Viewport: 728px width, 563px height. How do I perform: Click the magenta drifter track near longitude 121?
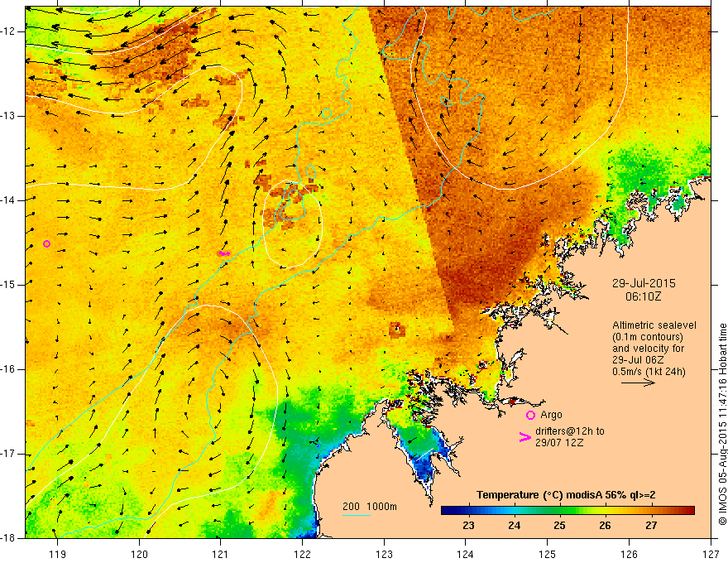tap(224, 253)
